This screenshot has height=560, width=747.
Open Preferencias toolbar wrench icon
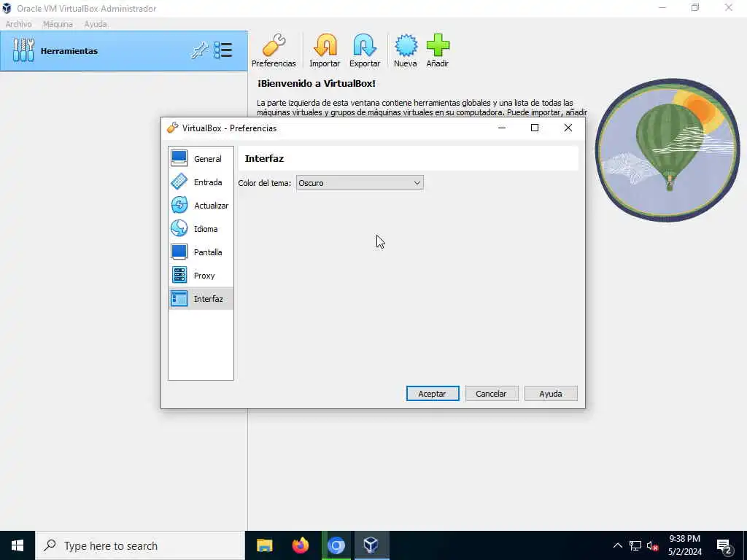click(x=274, y=45)
